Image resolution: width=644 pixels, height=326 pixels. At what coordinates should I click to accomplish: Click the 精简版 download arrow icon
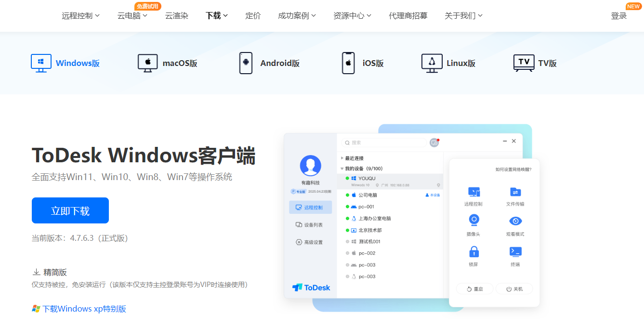pyautogui.click(x=36, y=272)
